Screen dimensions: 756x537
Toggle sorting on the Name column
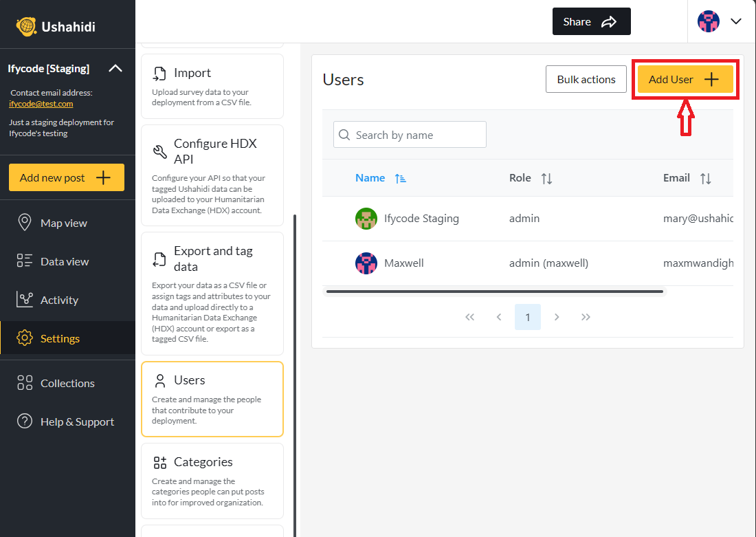[401, 177]
